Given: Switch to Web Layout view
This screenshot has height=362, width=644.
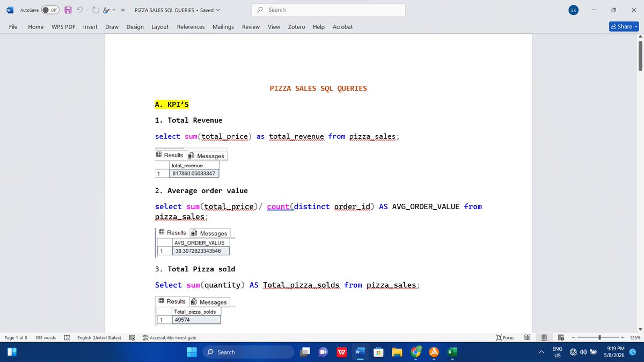Looking at the screenshot, I should 561,337.
